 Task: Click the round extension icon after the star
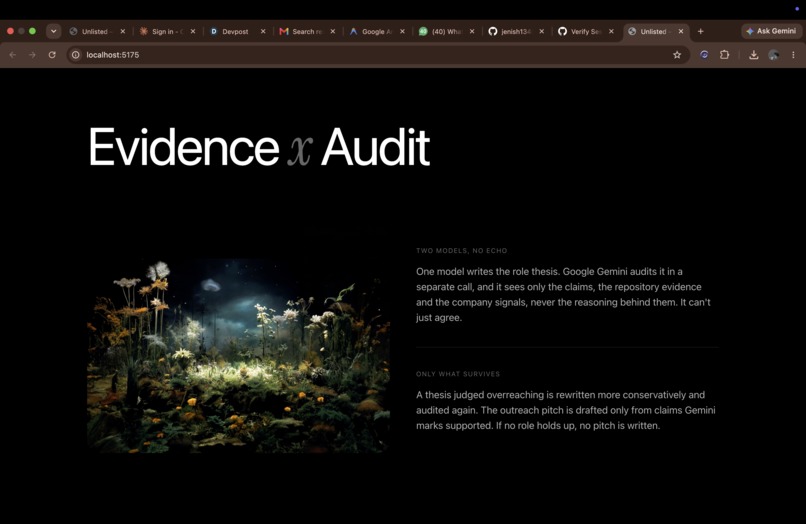[704, 55]
